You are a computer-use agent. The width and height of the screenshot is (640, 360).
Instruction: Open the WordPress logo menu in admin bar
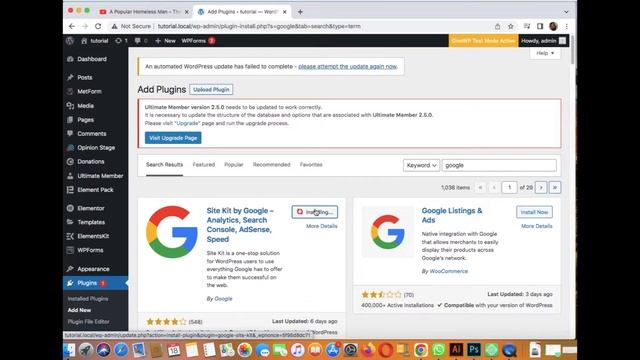[70, 40]
